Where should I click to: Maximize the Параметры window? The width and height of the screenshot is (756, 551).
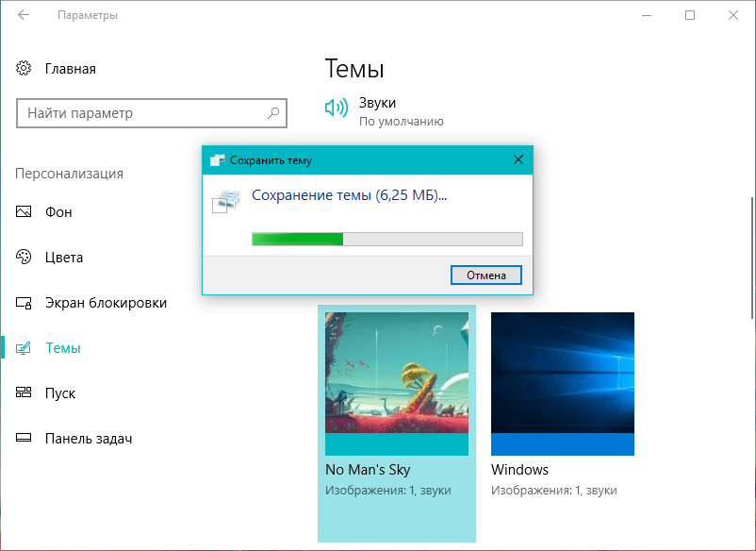click(x=690, y=15)
